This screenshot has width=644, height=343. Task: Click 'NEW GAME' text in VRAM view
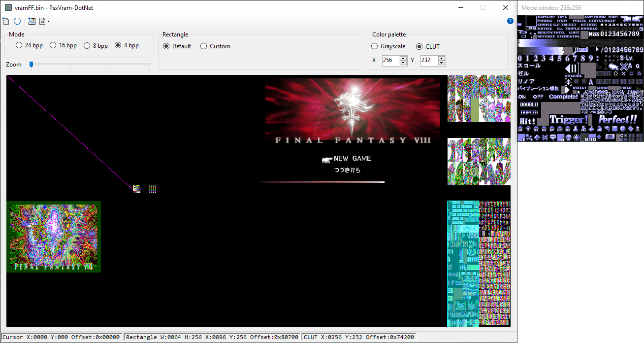click(353, 158)
